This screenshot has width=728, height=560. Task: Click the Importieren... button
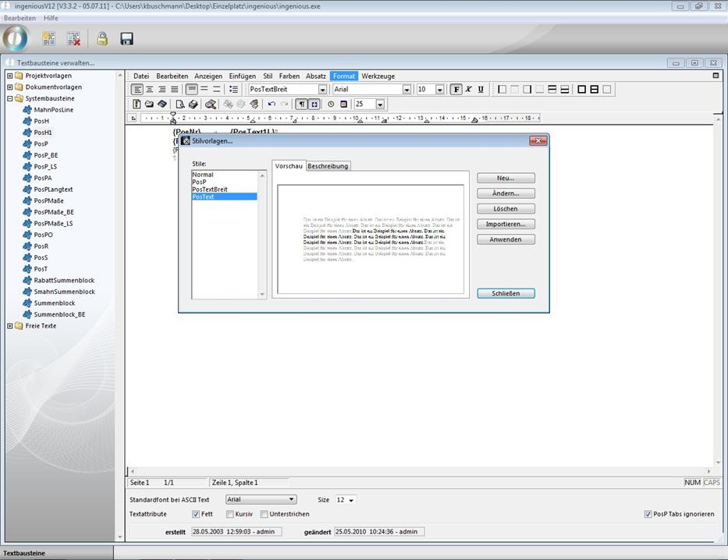pos(506,224)
